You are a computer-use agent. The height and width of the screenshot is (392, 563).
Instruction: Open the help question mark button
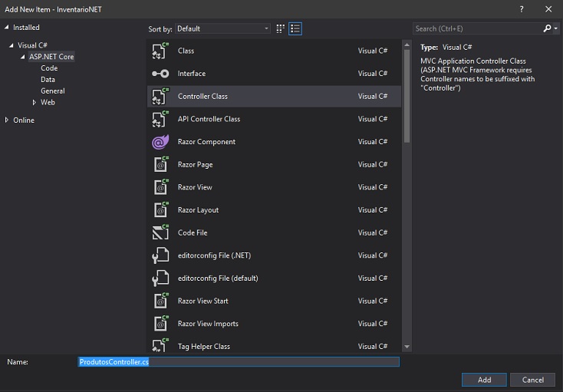522,9
